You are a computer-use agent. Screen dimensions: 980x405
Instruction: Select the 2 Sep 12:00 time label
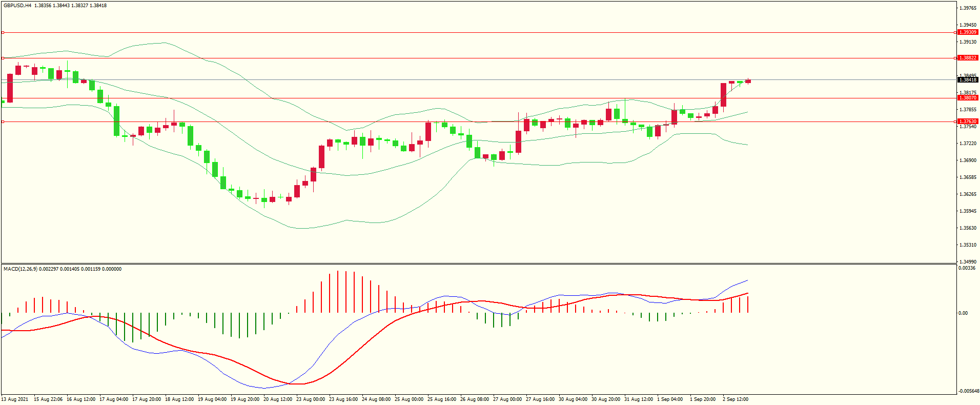tap(736, 399)
